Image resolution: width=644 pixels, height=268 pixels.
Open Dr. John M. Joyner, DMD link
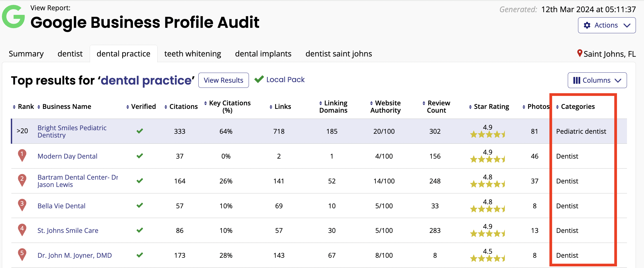75,255
